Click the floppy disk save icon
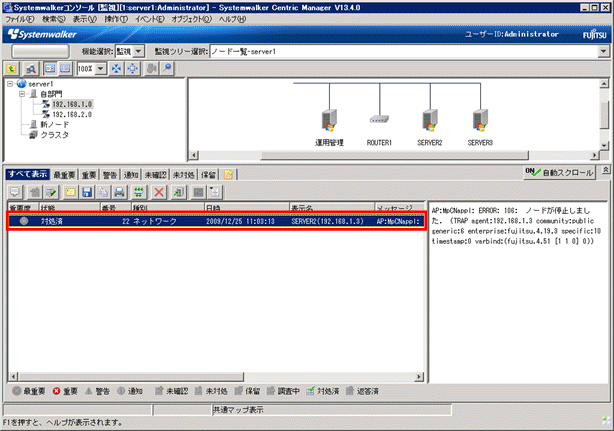 click(x=87, y=192)
